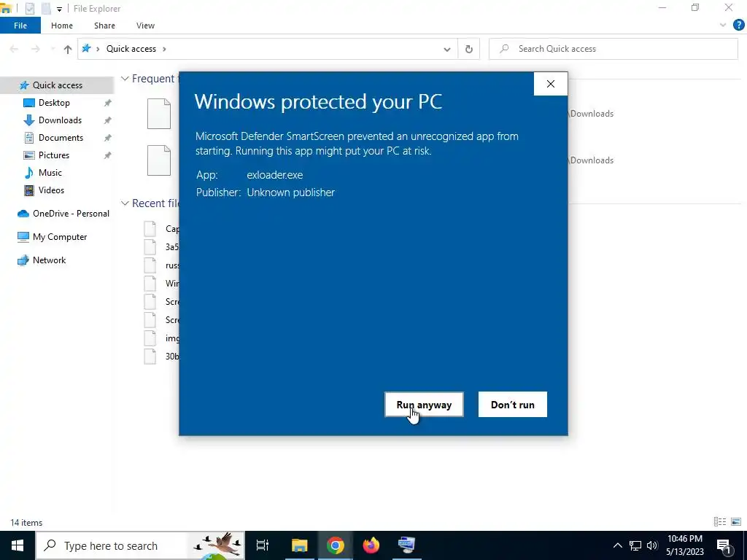Open Task View from the taskbar
The height and width of the screenshot is (560, 747).
pyautogui.click(x=263, y=545)
